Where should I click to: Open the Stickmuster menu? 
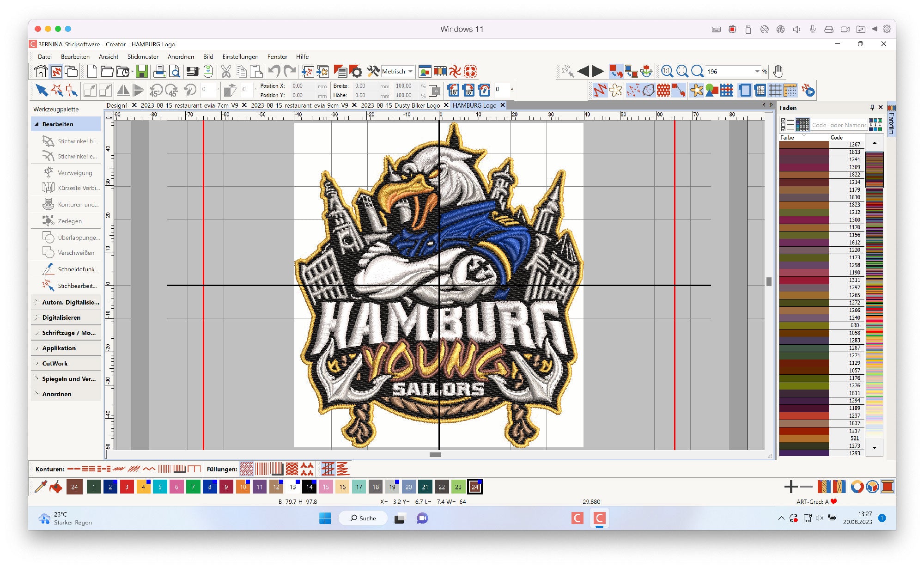click(143, 56)
